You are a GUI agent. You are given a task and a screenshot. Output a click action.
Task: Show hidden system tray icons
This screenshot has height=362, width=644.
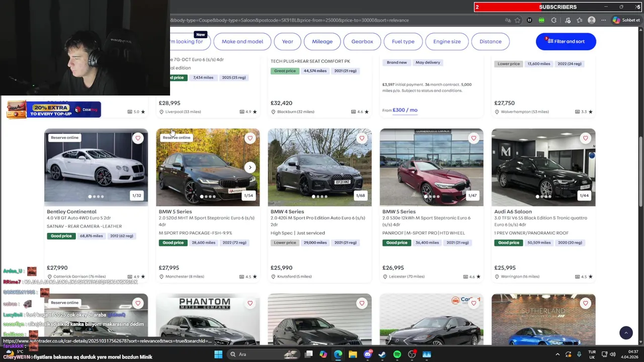click(557, 354)
